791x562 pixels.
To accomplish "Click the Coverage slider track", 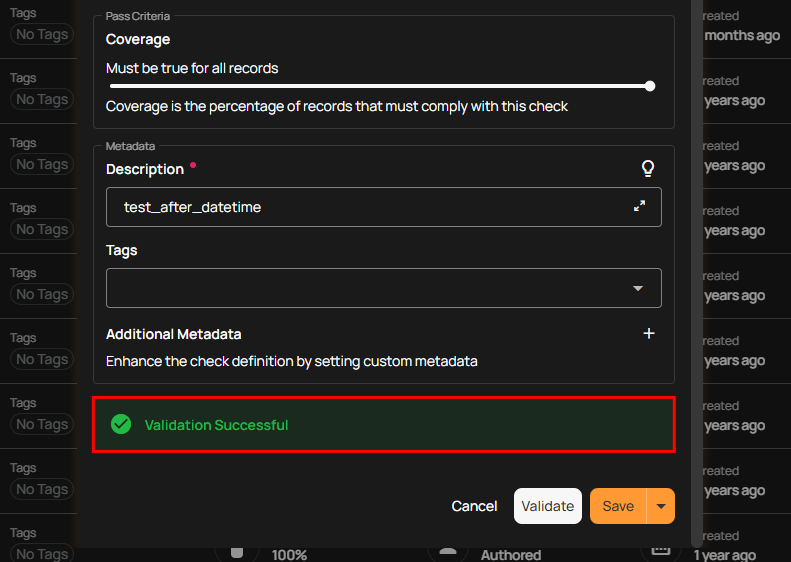I will pos(379,86).
